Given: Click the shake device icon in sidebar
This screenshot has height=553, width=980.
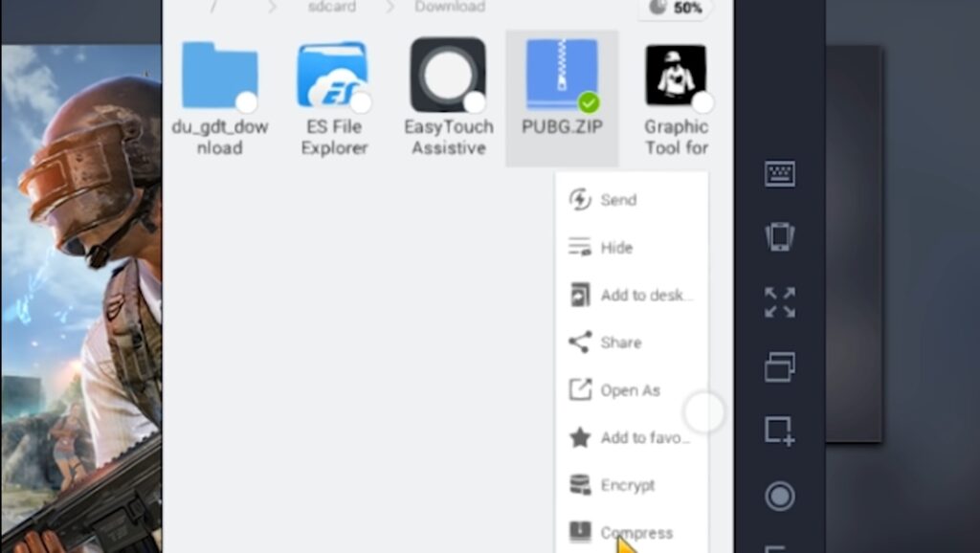Looking at the screenshot, I should 780,237.
